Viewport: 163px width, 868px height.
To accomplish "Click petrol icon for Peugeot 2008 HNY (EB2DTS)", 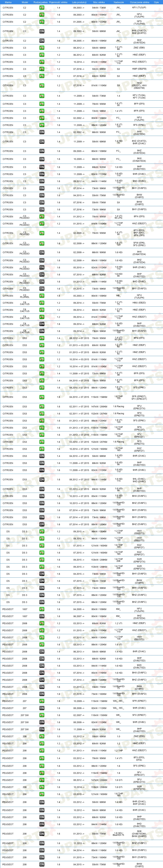I will (x=42, y=637).
